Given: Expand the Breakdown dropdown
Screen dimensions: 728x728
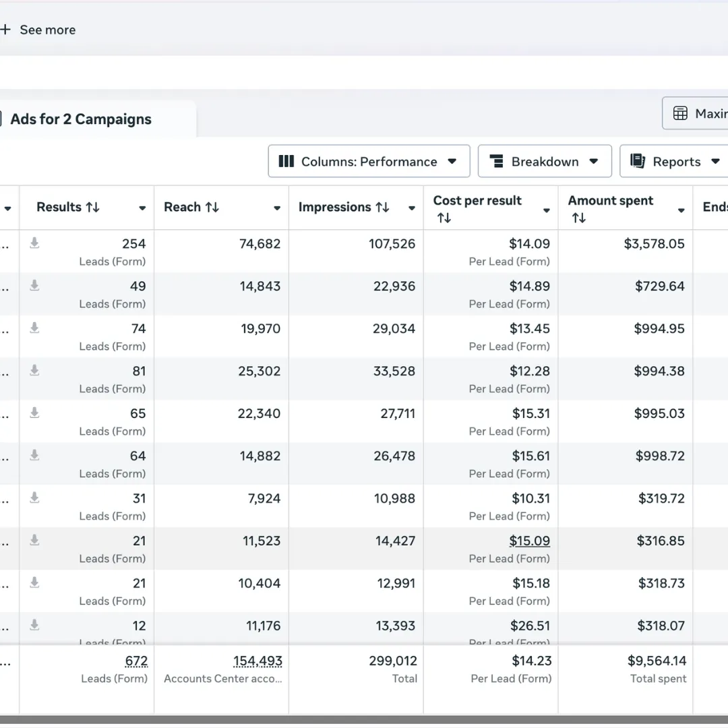Looking at the screenshot, I should tap(544, 162).
